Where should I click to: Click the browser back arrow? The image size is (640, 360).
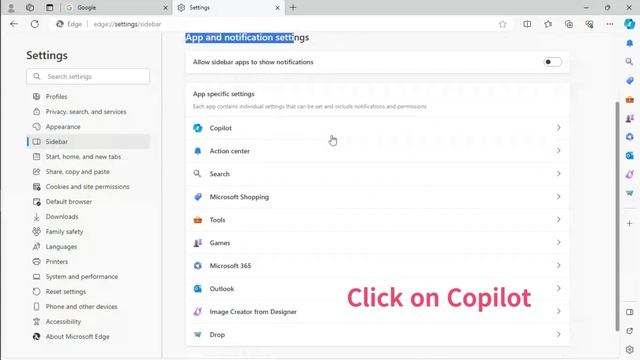[14, 24]
